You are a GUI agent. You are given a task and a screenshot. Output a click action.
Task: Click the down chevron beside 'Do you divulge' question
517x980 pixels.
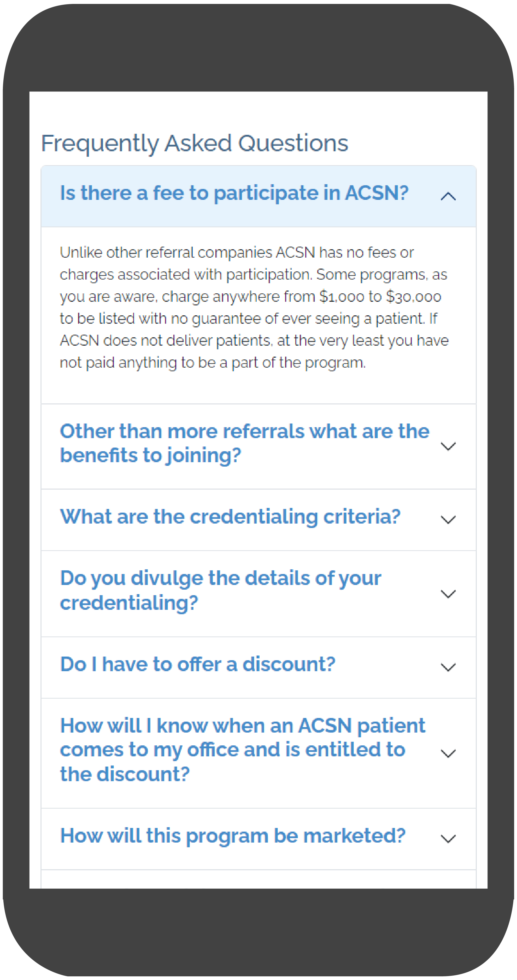click(x=448, y=594)
